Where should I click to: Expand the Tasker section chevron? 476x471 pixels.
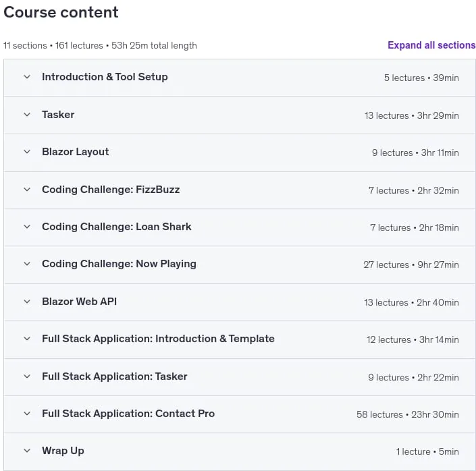click(x=27, y=115)
